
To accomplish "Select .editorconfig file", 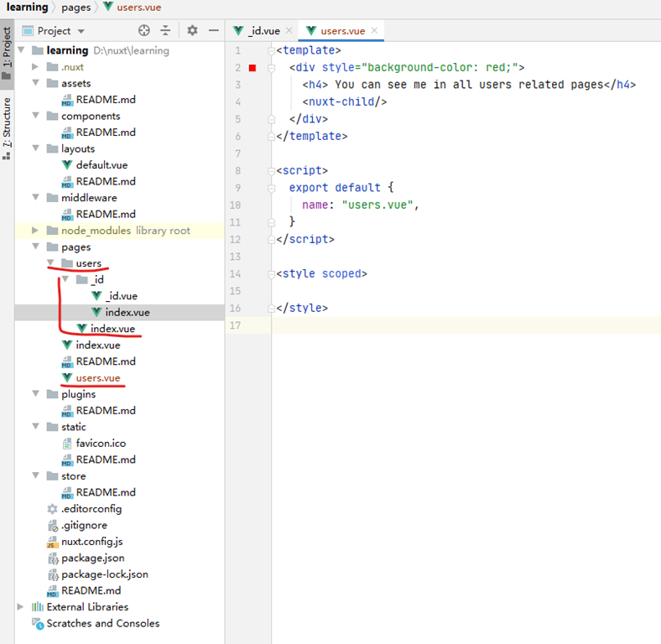I will (x=91, y=509).
